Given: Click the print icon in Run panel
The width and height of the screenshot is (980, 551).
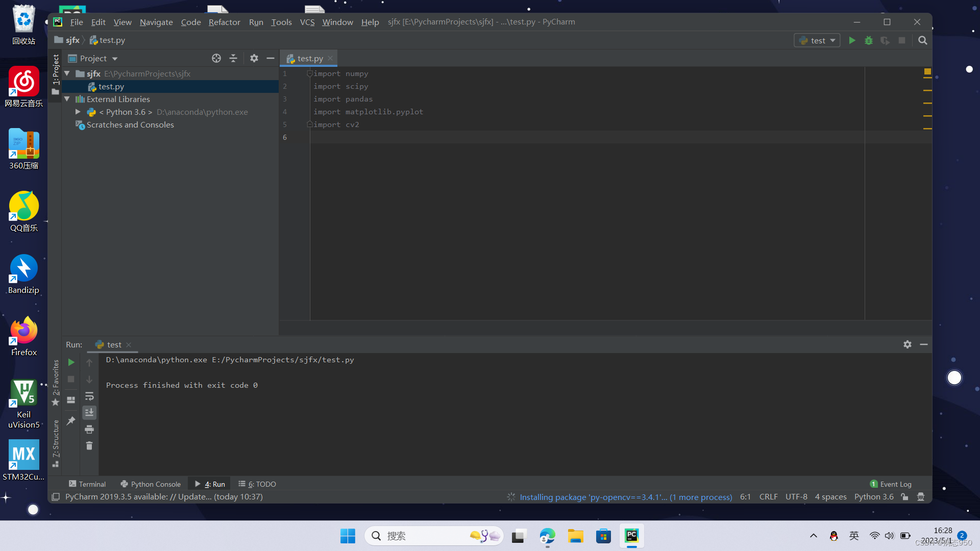Looking at the screenshot, I should [x=89, y=429].
